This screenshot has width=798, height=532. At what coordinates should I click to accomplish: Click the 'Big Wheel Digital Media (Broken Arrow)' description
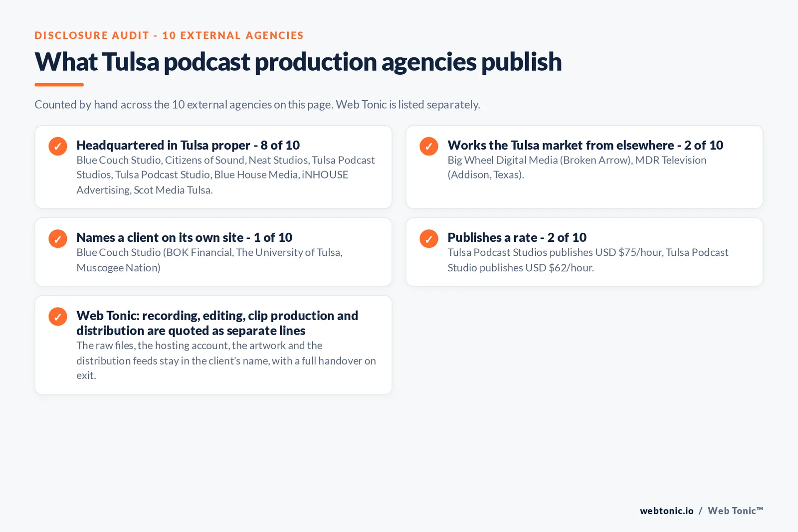(577, 168)
